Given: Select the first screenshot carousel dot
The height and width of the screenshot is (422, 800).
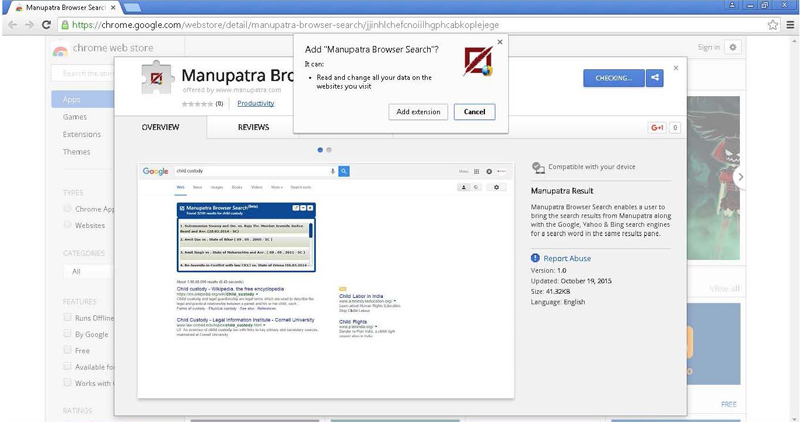Looking at the screenshot, I should click(x=320, y=150).
